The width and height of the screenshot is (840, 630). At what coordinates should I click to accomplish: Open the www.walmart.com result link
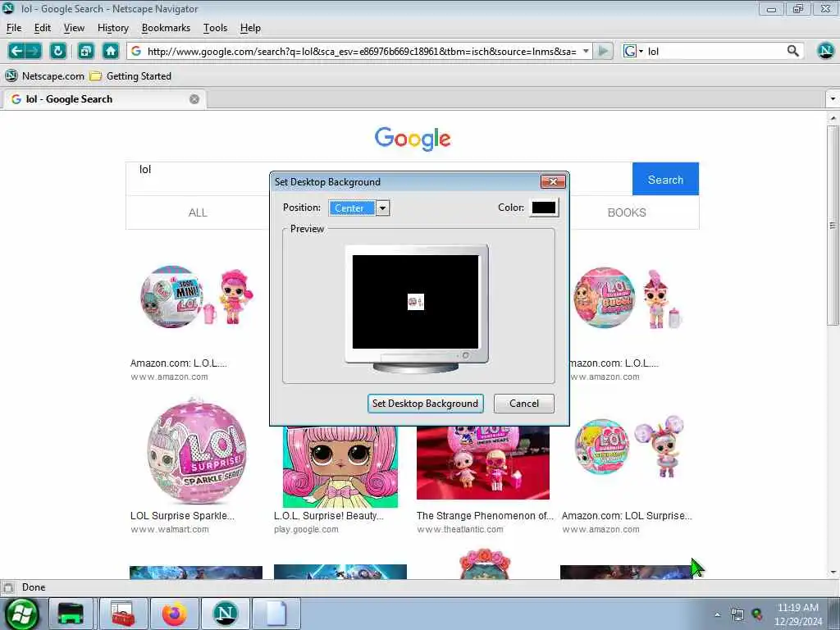[x=170, y=529]
